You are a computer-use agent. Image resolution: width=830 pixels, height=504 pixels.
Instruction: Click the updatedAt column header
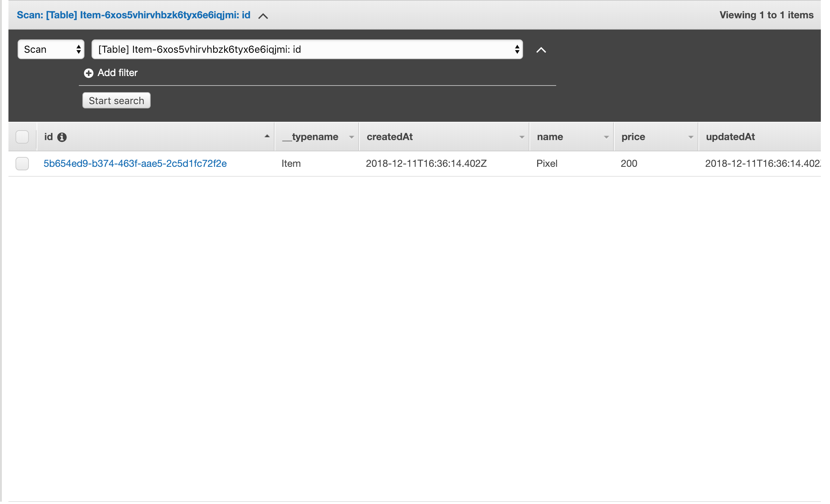click(730, 137)
